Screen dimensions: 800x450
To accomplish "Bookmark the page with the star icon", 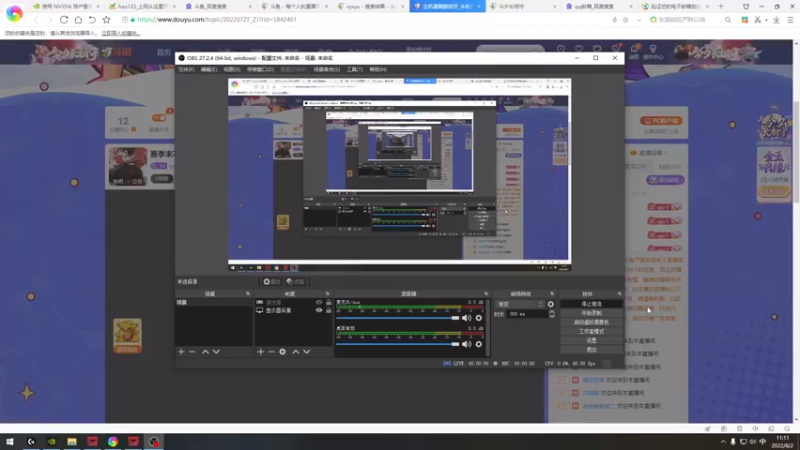I will coord(106,19).
